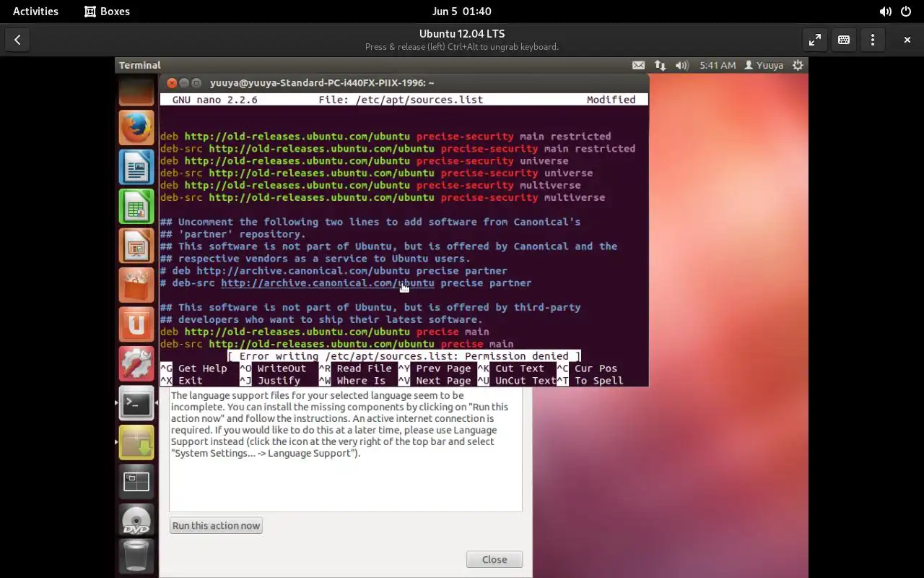Viewport: 924px width, 578px height.
Task: Click the sound indicator in the Ubuntu panel
Action: click(x=681, y=65)
